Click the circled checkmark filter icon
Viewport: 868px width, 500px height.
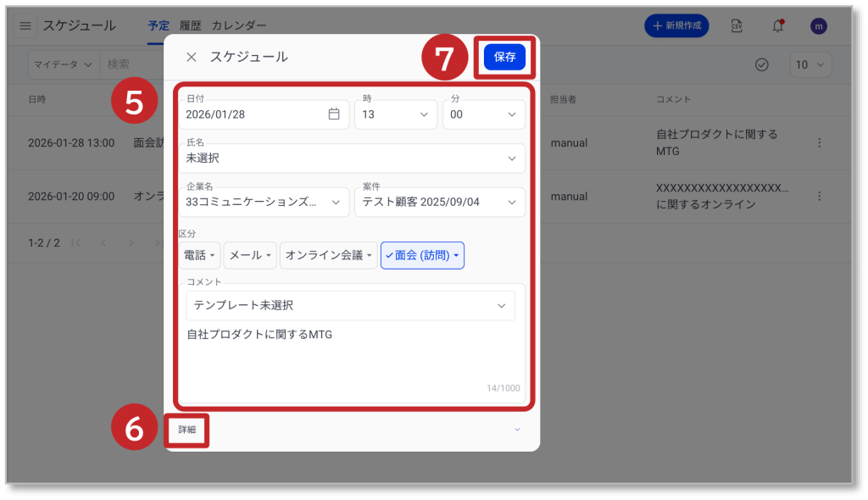coord(761,64)
